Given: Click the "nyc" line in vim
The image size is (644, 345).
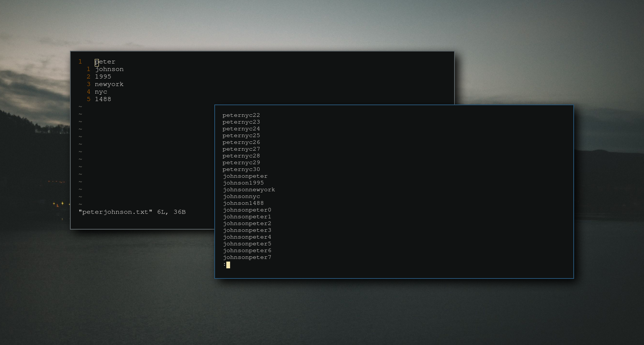Looking at the screenshot, I should click(x=101, y=92).
